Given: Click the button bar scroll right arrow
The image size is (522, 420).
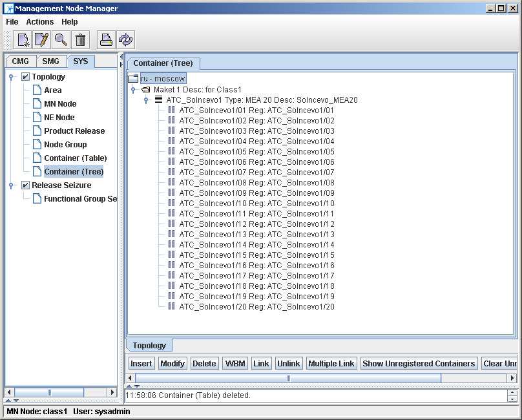Looking at the screenshot, I should click(x=512, y=378).
